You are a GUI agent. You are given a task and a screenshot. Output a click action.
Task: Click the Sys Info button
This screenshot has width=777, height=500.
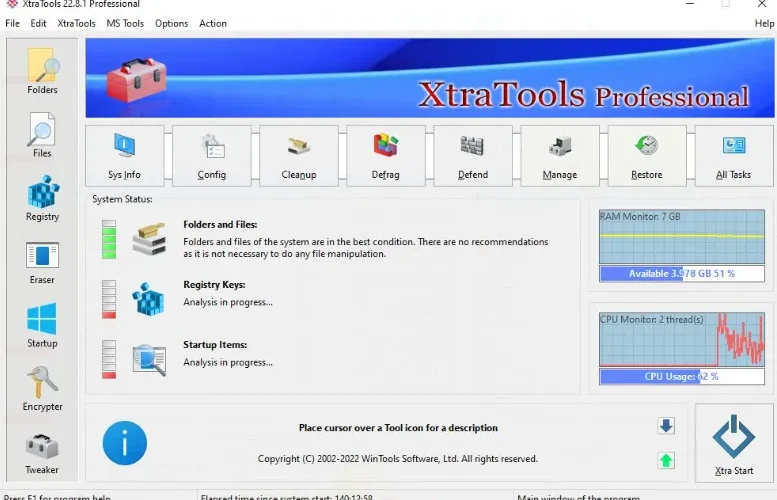(124, 156)
